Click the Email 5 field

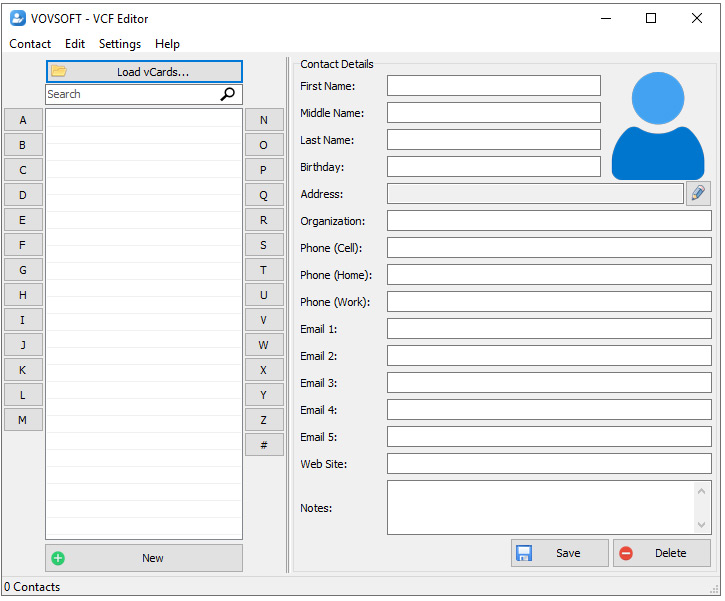pyautogui.click(x=549, y=436)
